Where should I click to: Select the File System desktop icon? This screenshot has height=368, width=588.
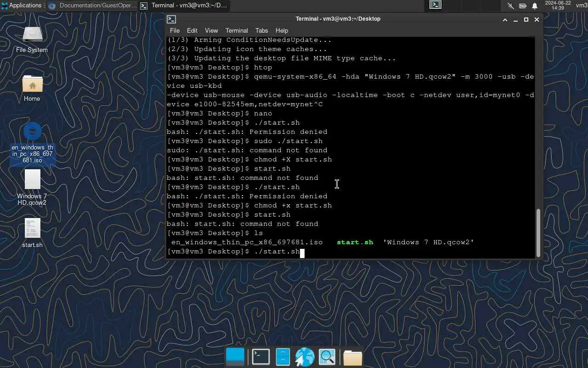click(x=32, y=39)
